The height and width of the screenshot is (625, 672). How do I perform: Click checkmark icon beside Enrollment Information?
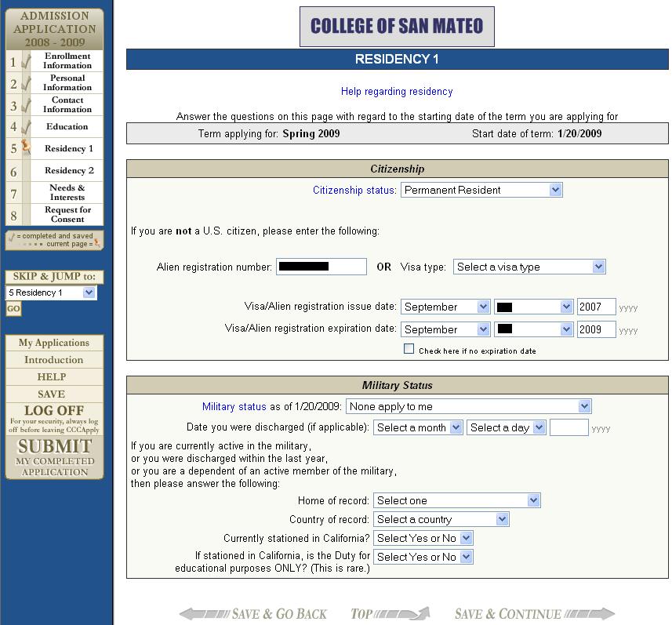coord(26,61)
